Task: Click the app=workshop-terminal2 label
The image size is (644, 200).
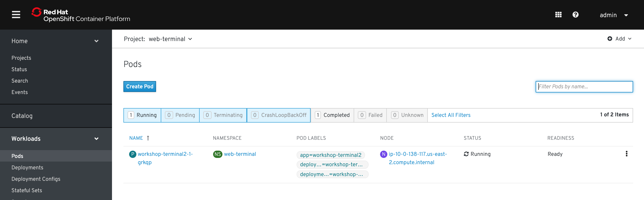Action: point(331,155)
